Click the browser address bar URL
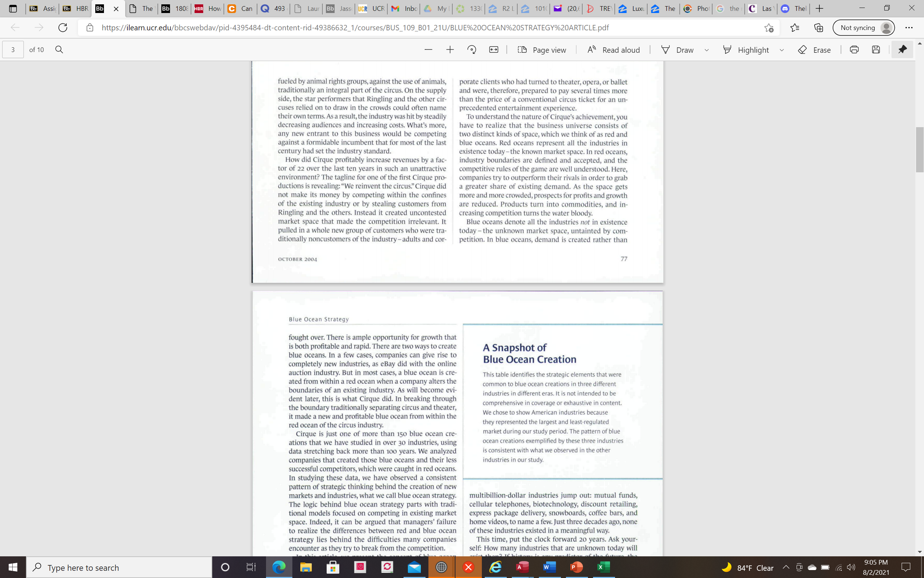 coord(355,27)
